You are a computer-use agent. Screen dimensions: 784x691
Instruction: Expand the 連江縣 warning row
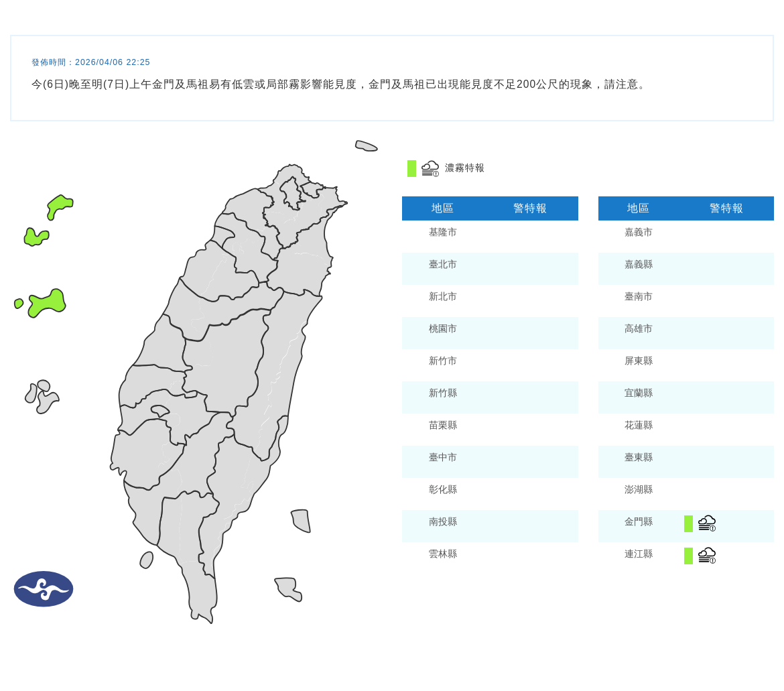637,554
